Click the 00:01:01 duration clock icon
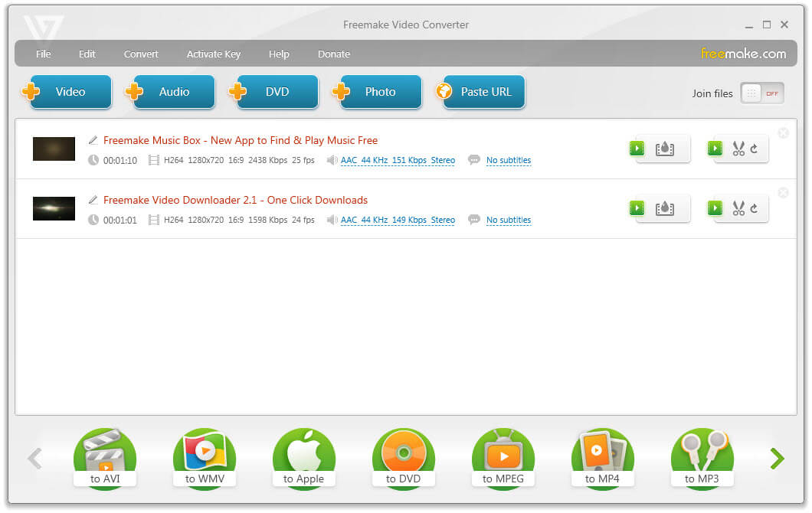812x513 pixels. 93,220
